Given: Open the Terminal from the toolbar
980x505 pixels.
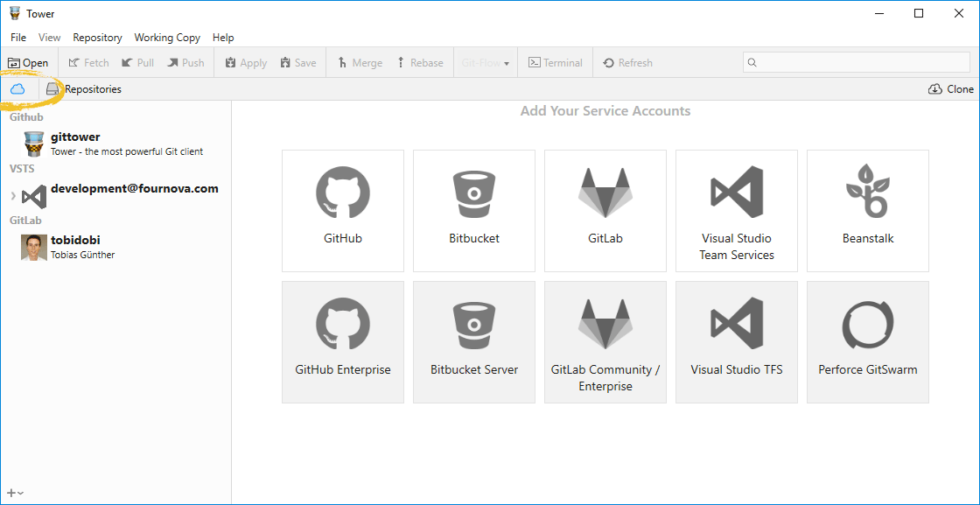Looking at the screenshot, I should 555,62.
